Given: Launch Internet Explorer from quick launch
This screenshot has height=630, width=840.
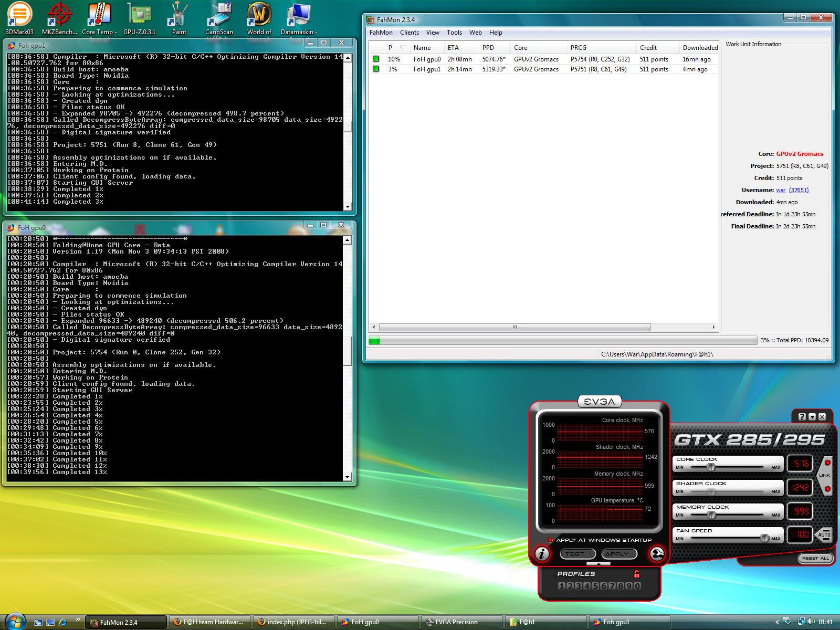Looking at the screenshot, I should tap(62, 622).
